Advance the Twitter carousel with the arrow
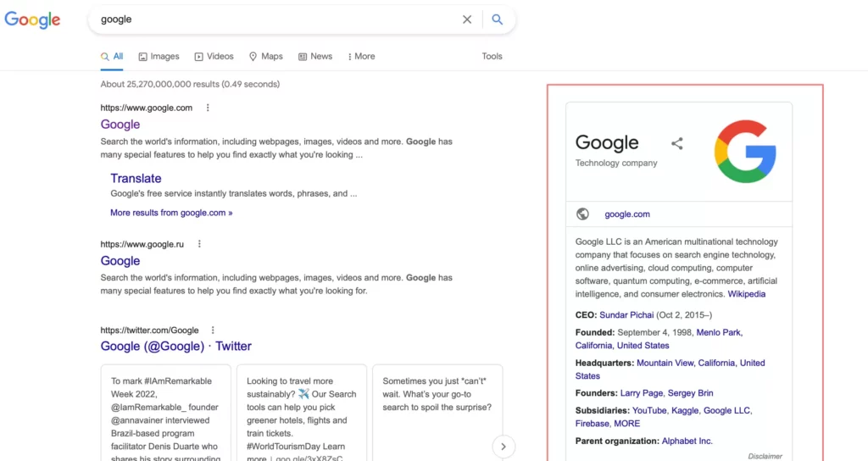Screen dimensions: 868x461 [x=504, y=447]
